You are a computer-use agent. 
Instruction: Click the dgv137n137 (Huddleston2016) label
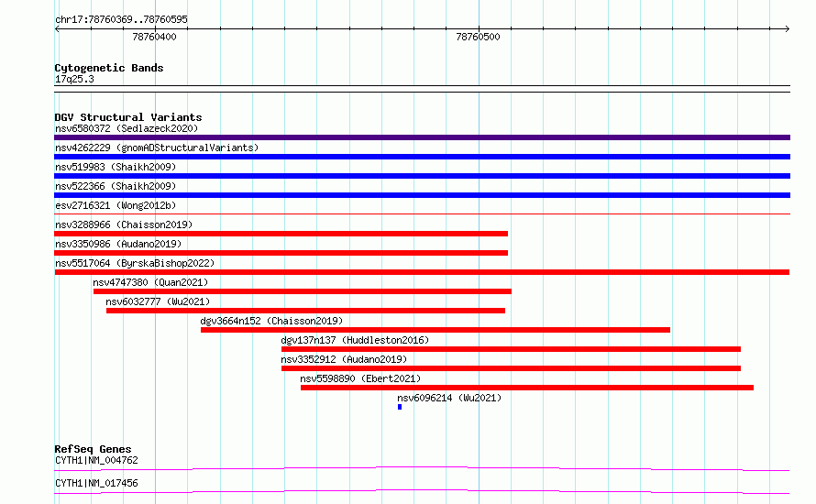tap(355, 340)
